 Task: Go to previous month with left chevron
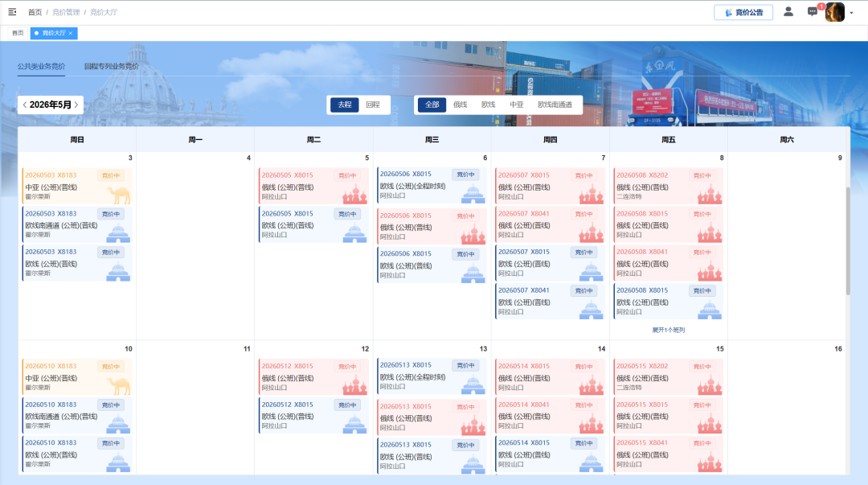point(24,105)
